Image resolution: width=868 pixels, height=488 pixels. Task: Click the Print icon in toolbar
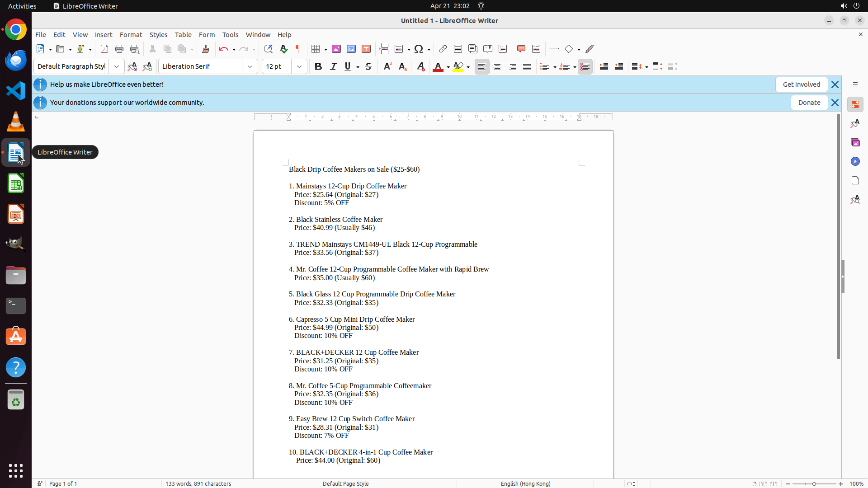[x=119, y=49]
